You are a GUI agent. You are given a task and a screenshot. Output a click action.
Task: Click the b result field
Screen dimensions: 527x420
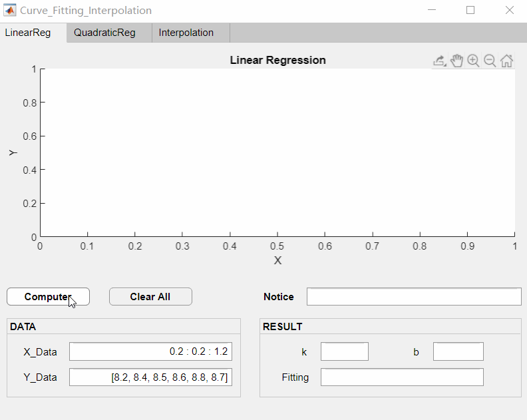458,351
